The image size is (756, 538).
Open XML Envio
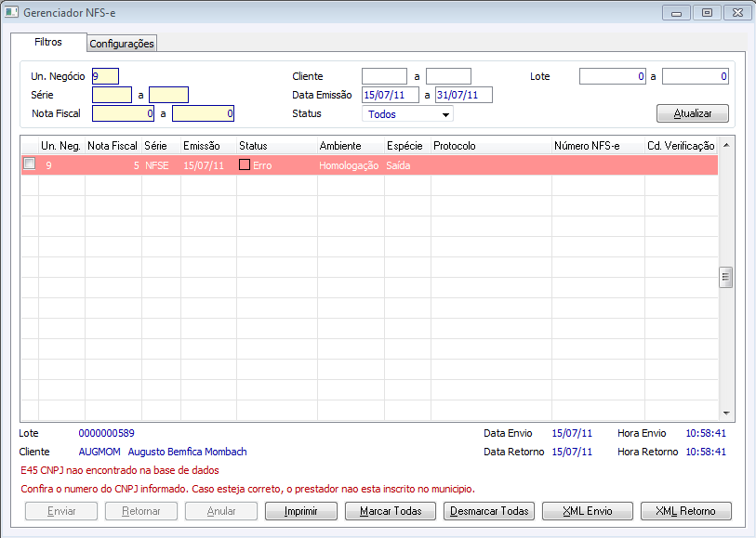pos(588,511)
